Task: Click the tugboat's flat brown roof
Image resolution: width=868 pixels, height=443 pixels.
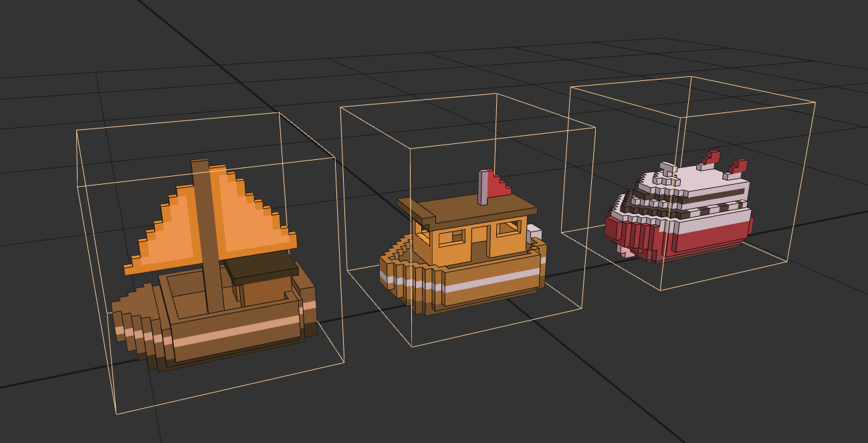Action: [468, 210]
